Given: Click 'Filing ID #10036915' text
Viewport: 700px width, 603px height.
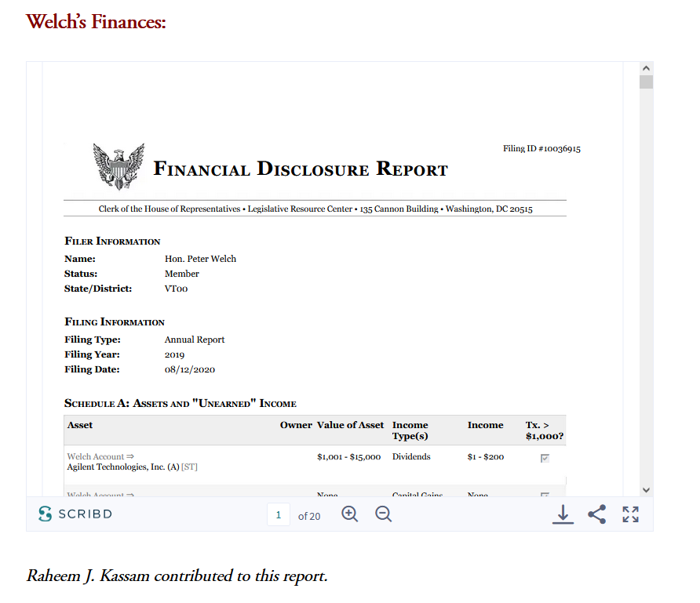Looking at the screenshot, I should (541, 148).
